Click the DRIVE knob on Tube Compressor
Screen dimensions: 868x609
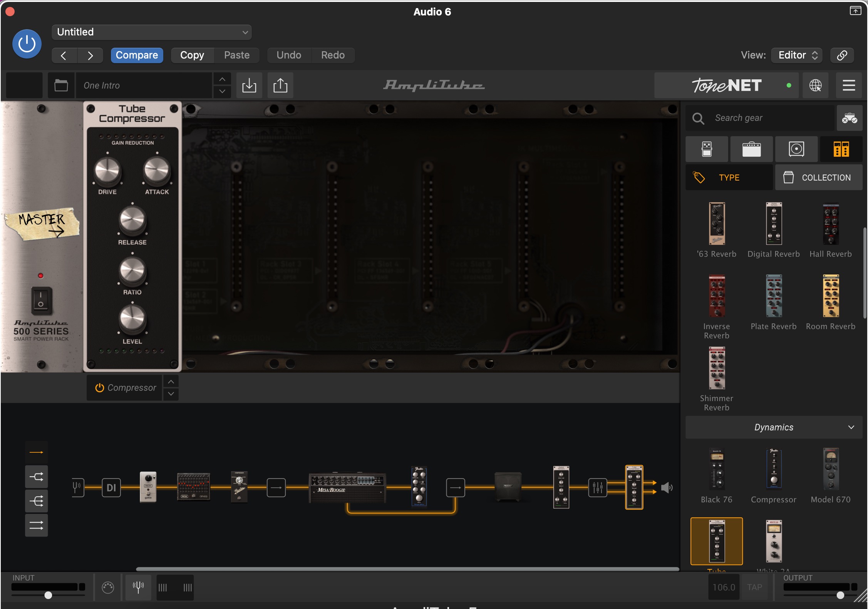(107, 171)
